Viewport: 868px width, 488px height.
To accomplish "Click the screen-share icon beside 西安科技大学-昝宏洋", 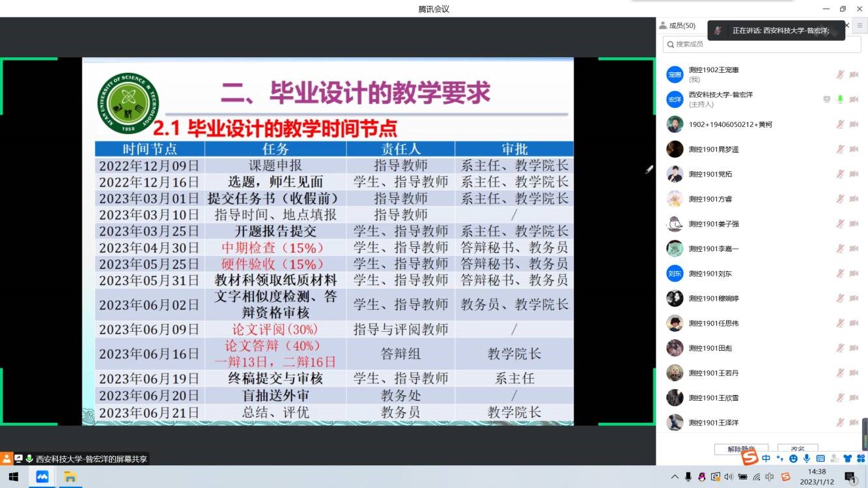I will pyautogui.click(x=826, y=100).
